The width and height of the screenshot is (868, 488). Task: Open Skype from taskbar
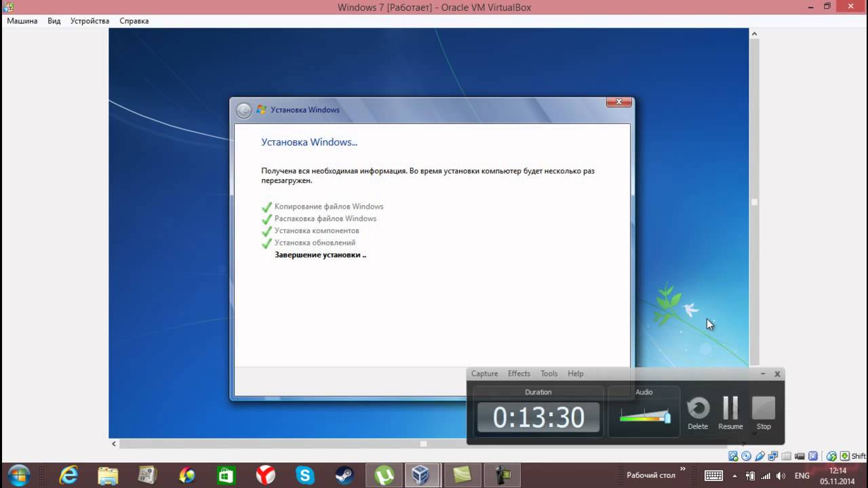coord(304,476)
